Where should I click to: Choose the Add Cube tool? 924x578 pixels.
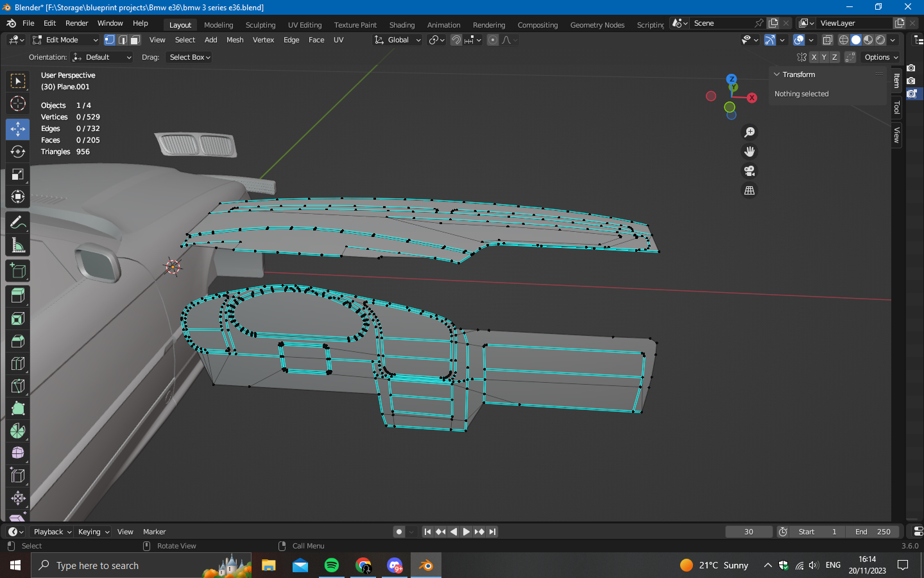tap(18, 270)
